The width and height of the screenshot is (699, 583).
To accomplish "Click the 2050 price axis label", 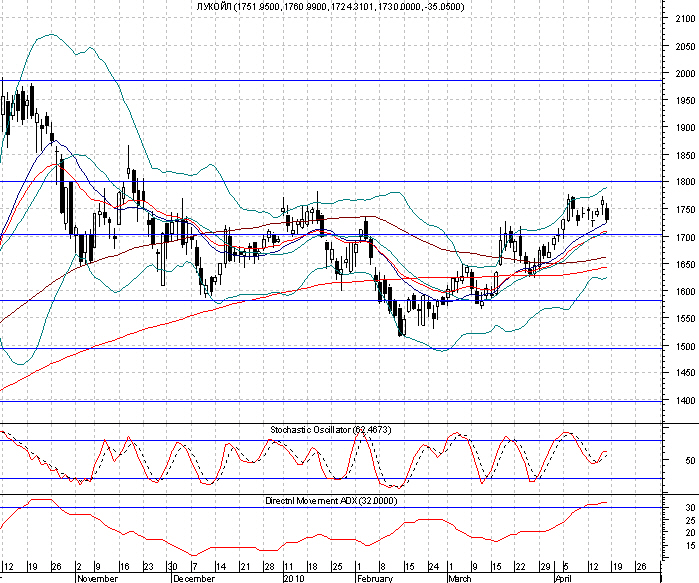I will pos(685,46).
